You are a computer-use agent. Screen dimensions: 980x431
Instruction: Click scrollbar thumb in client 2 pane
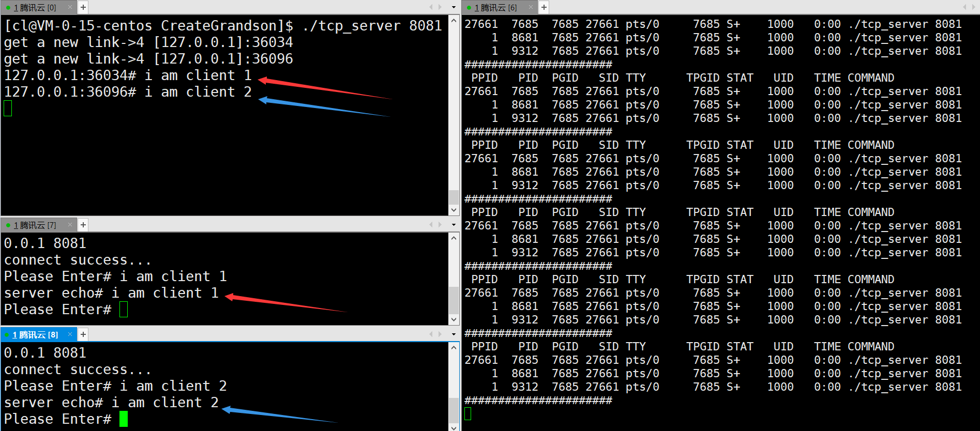tap(454, 411)
